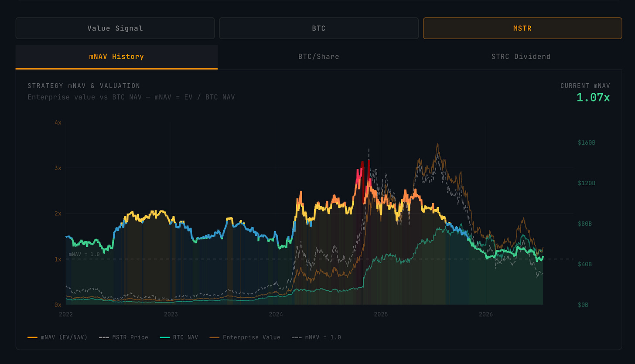Click the 0x left axis label
Viewport: 635px width, 364px height.
(58, 305)
